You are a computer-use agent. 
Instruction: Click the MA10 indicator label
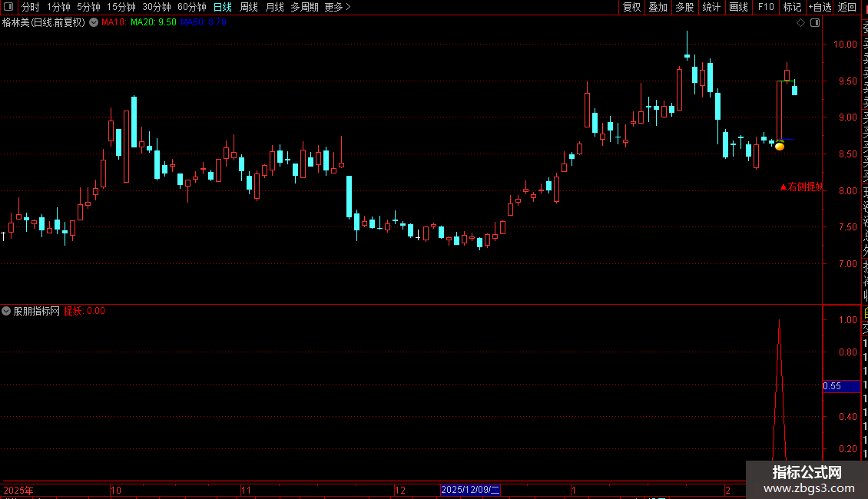coord(114,23)
